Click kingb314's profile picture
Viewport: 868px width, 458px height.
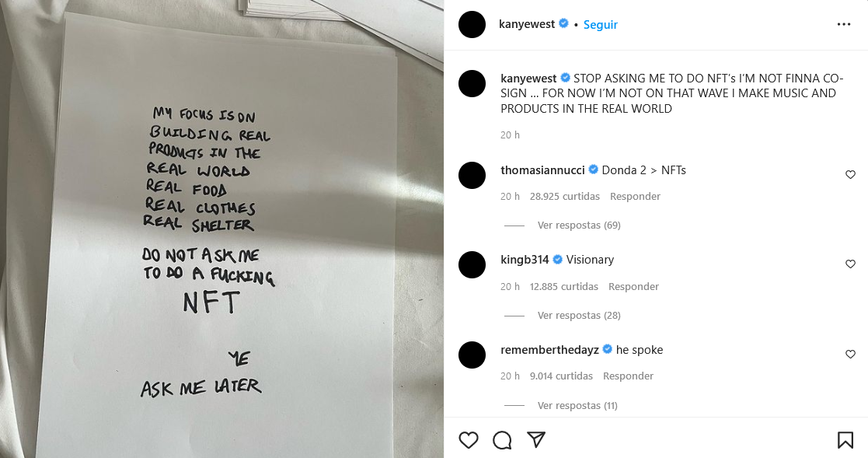pos(472,264)
